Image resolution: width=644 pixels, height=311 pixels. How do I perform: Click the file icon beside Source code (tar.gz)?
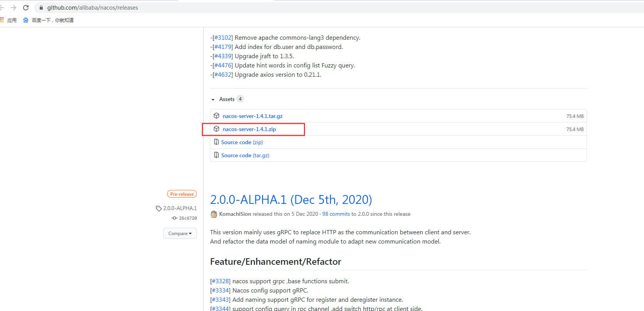click(x=216, y=155)
